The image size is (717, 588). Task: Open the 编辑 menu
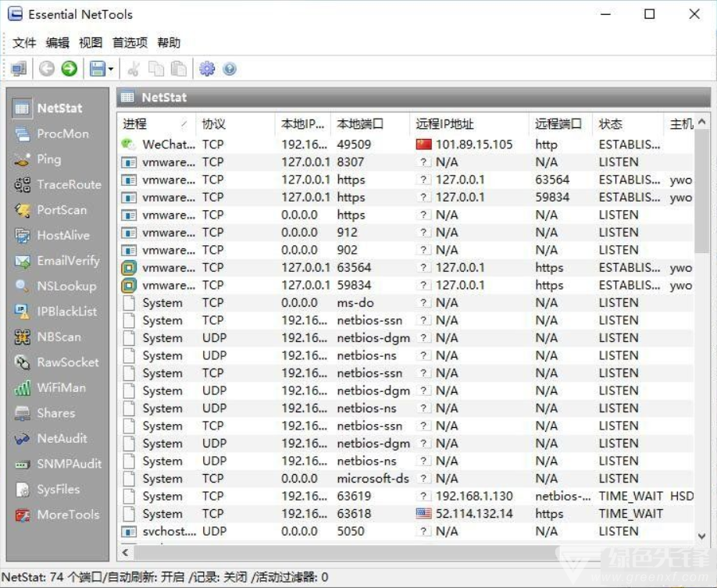[58, 43]
